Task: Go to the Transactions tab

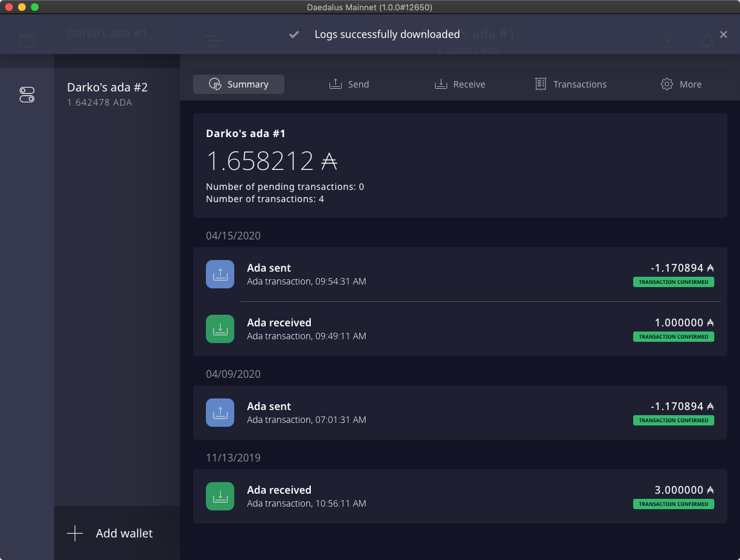Action: click(x=570, y=84)
